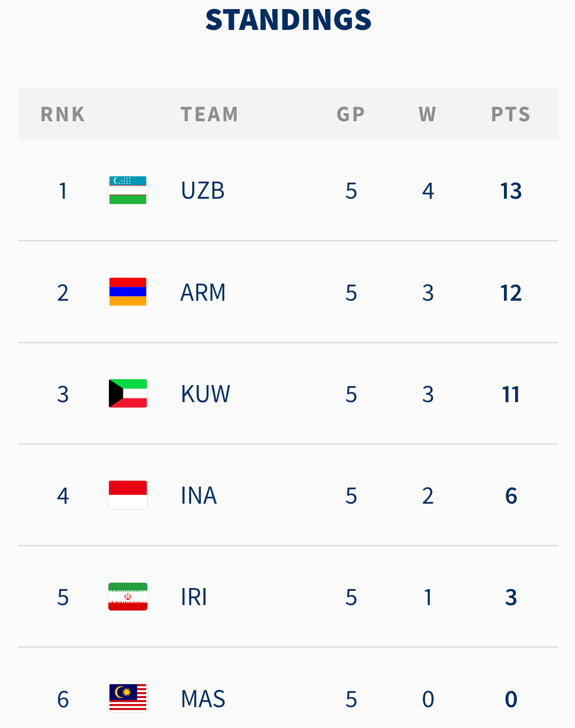Click the STANDINGS heading
Viewport: 575px width, 728px height.
[x=288, y=20]
